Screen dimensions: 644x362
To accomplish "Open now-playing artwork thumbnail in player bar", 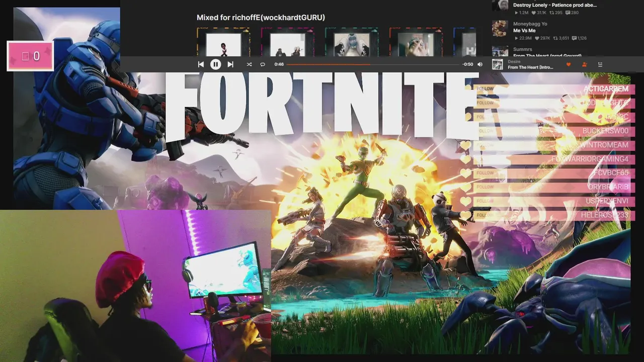I will tap(497, 64).
